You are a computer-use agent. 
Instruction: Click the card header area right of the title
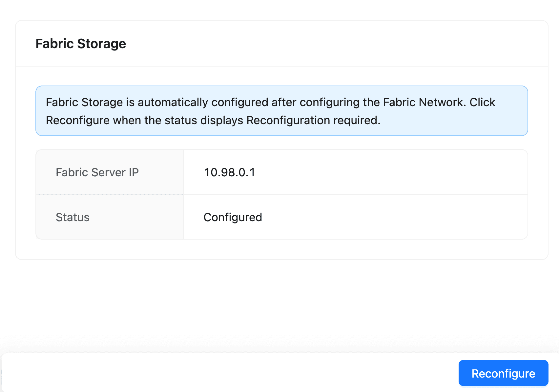pyautogui.click(x=328, y=44)
